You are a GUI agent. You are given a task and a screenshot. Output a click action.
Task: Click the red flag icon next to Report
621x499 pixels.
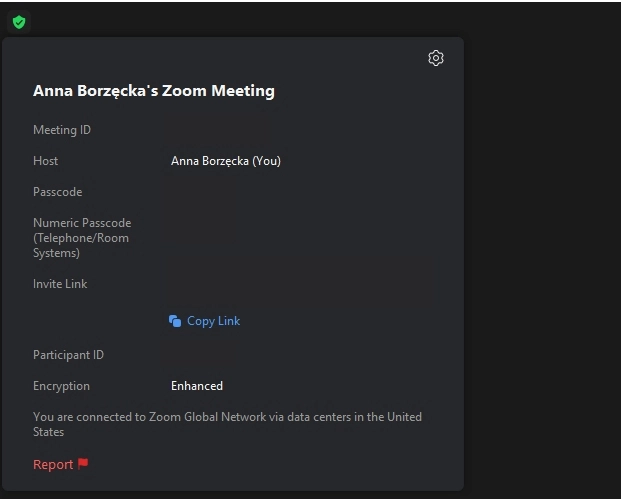point(83,464)
